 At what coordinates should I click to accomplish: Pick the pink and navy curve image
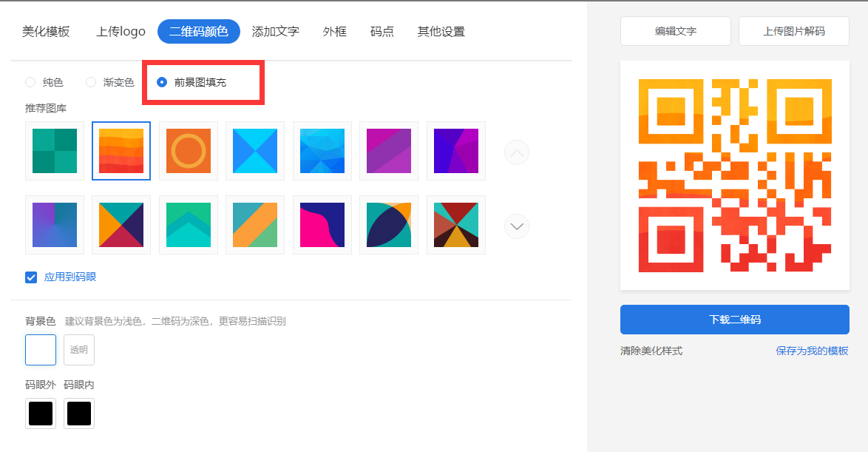[x=322, y=225]
